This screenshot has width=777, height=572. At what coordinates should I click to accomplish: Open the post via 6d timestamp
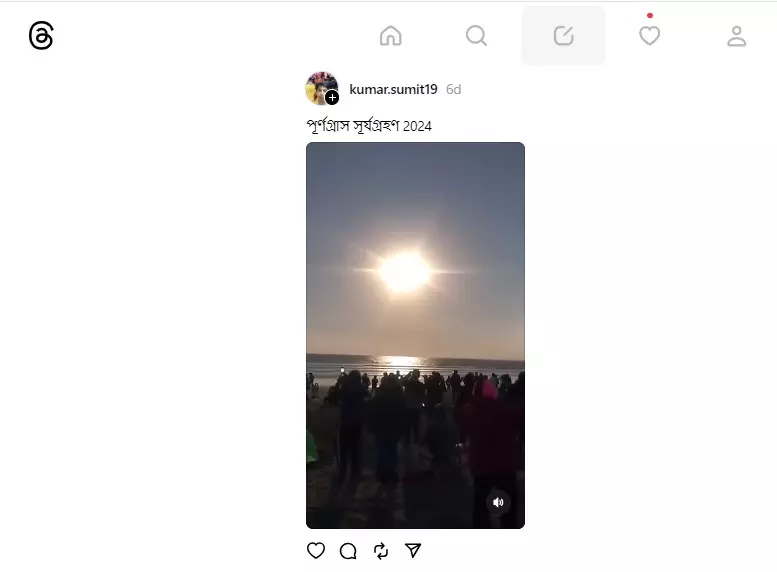[453, 89]
